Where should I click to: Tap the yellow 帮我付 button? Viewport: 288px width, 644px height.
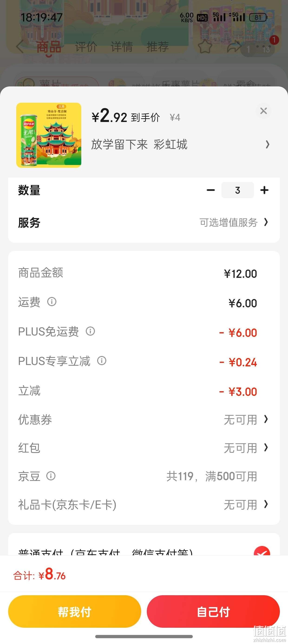tap(75, 611)
